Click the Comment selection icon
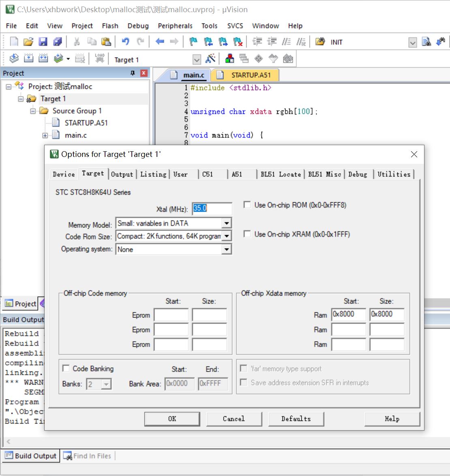 coord(286,42)
